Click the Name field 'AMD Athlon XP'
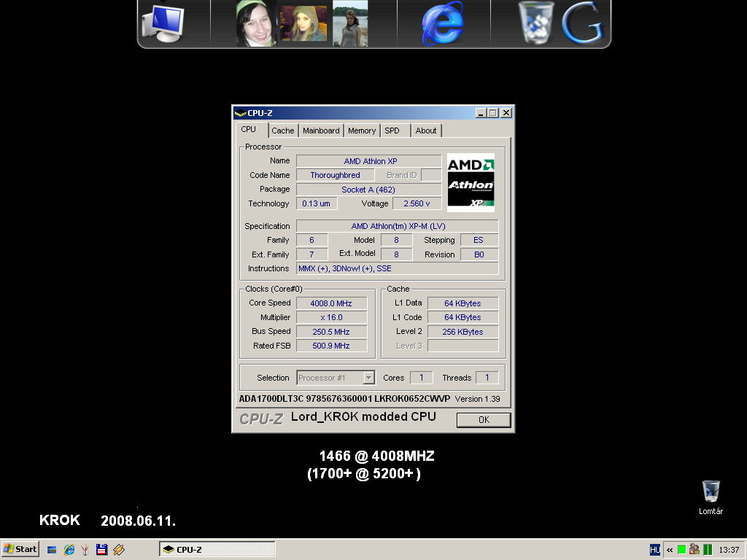The height and width of the screenshot is (560, 747). tap(368, 161)
